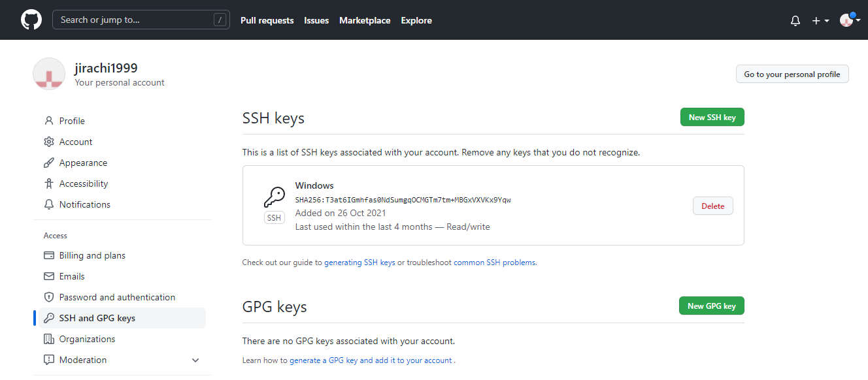Open the notifications bell icon

[x=795, y=21]
